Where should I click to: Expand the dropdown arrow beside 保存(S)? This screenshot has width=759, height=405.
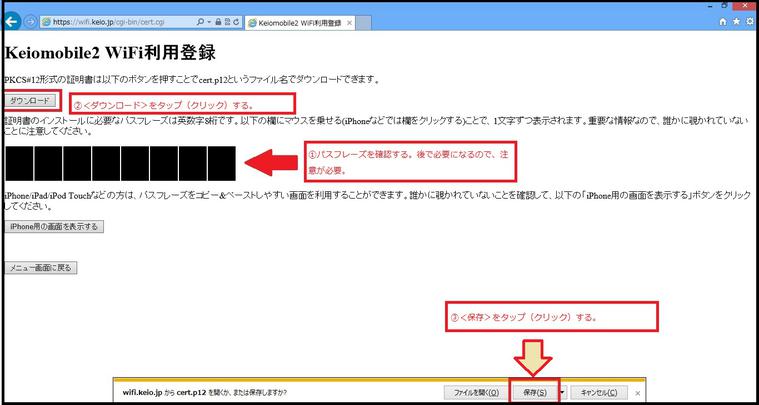564,392
